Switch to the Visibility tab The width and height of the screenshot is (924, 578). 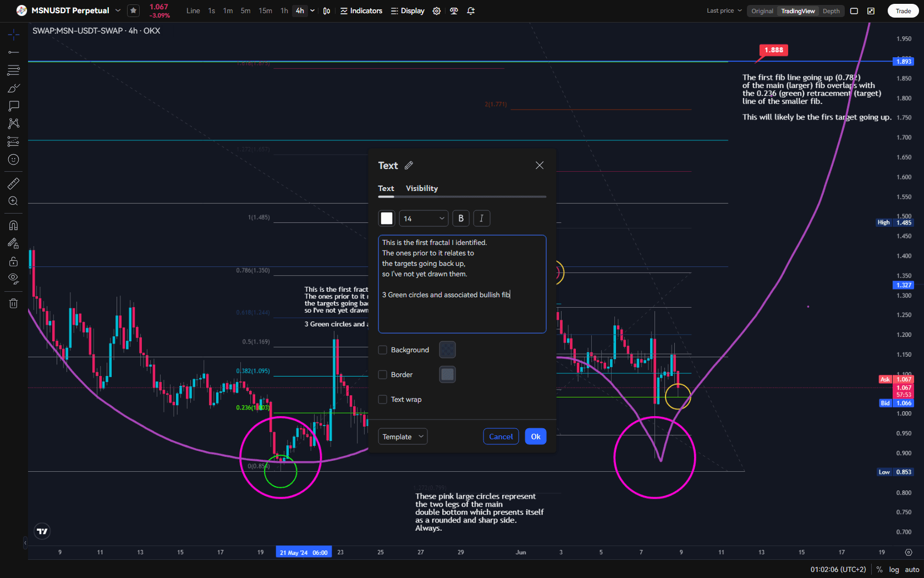tap(422, 188)
